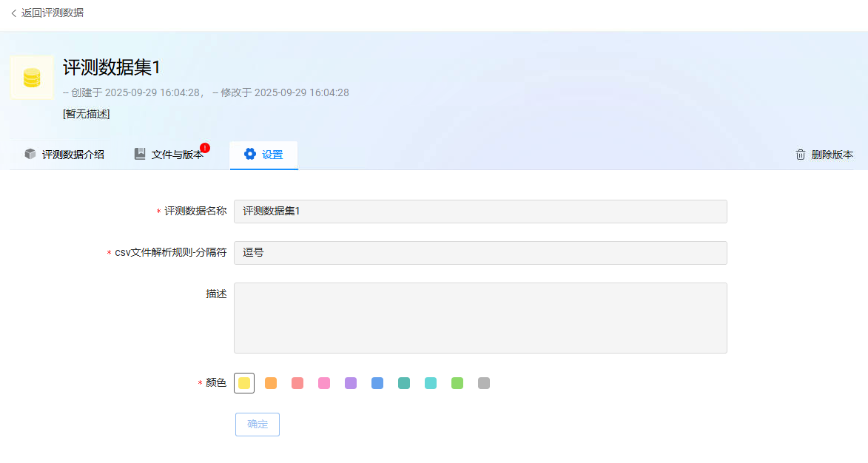This screenshot has height=463, width=868.
Task: Click the 返回评测数据 back link
Action: [52, 13]
